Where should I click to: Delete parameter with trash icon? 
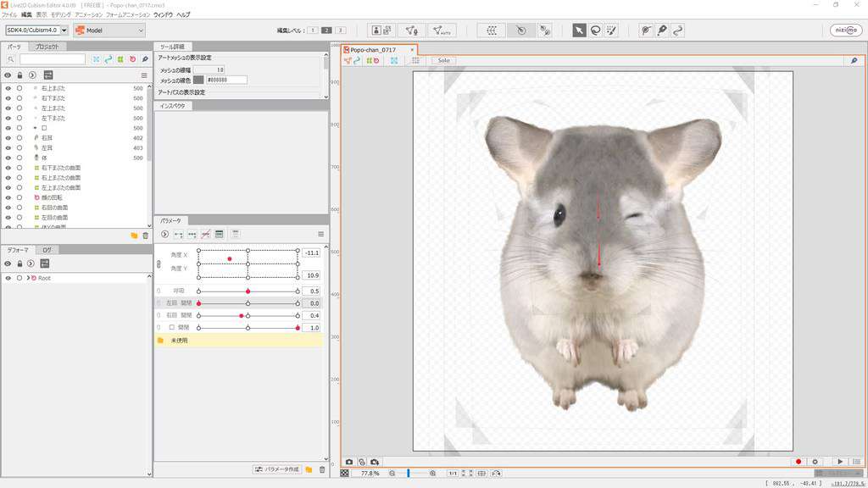pos(322,469)
